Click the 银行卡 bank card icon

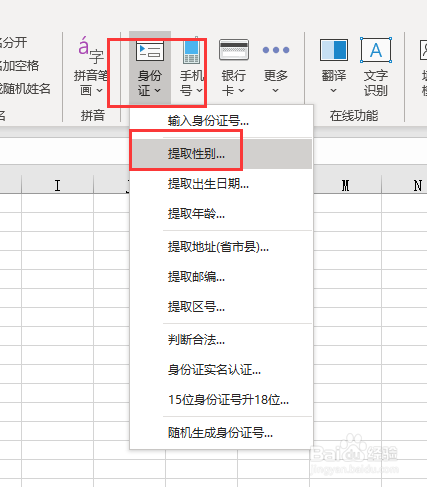234,50
